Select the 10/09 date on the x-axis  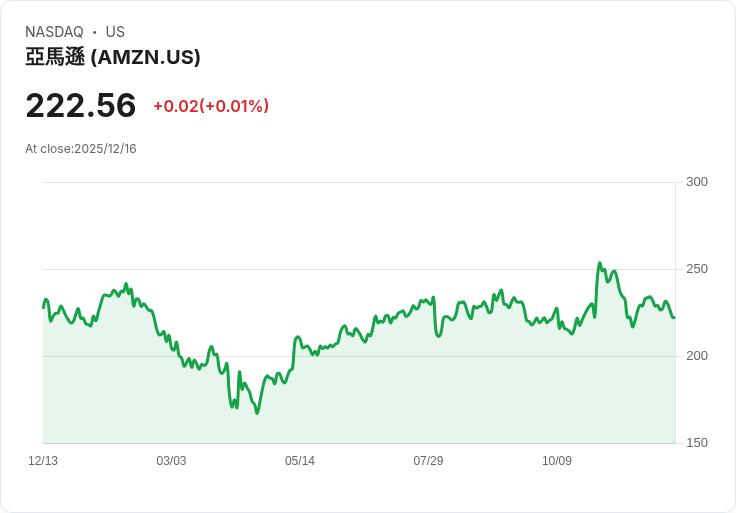click(x=557, y=461)
